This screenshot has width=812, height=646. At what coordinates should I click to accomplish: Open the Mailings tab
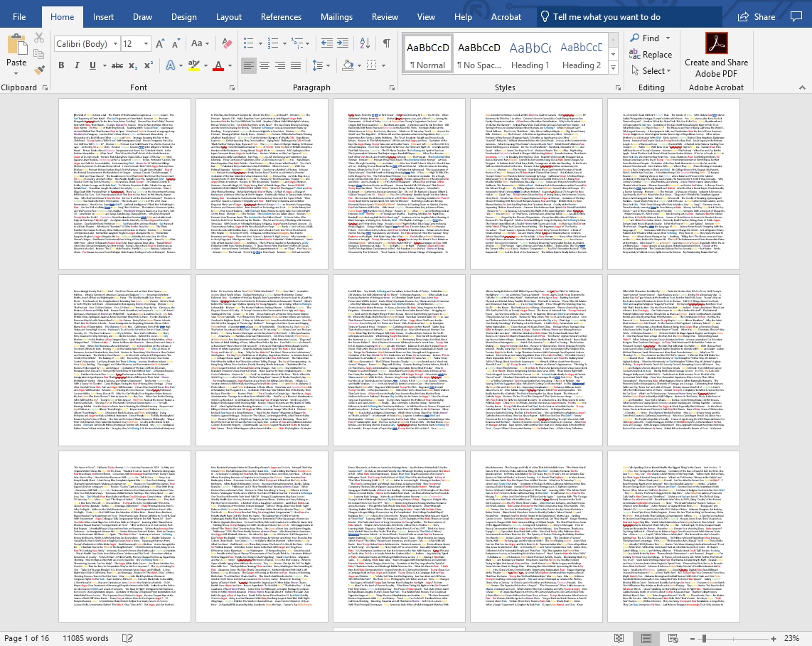click(336, 16)
